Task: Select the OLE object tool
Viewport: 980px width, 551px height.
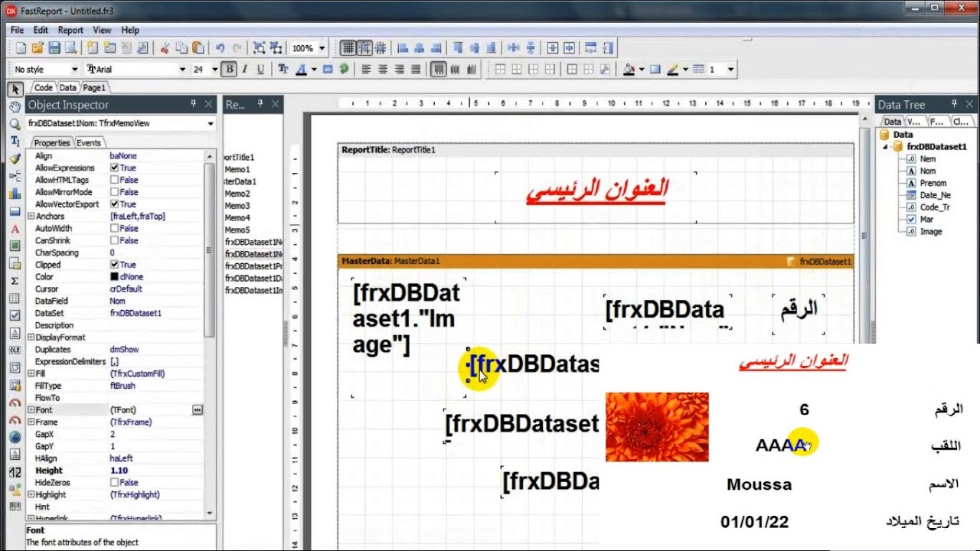Action: 15,350
